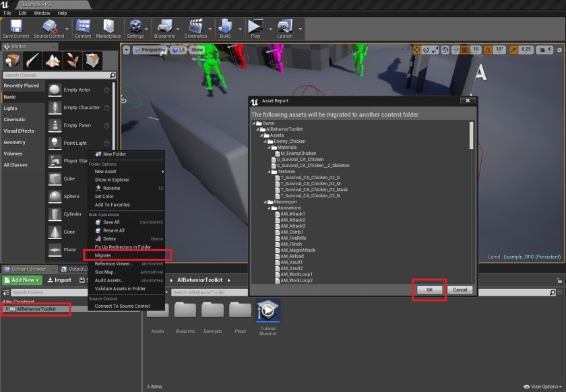Toggle grid snapping in the viewport
The width and height of the screenshot is (566, 392).
tap(464, 50)
